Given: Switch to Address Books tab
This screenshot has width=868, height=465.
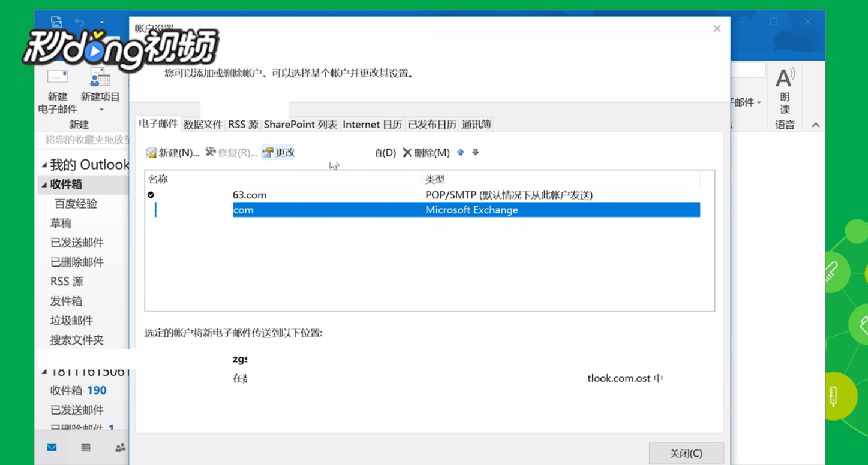Looking at the screenshot, I should [476, 125].
